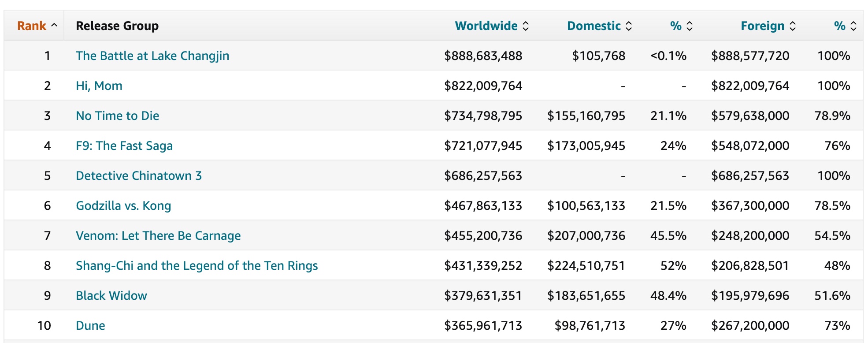Image resolution: width=868 pixels, height=343 pixels.
Task: Click rank number 7 cell
Action: [47, 235]
